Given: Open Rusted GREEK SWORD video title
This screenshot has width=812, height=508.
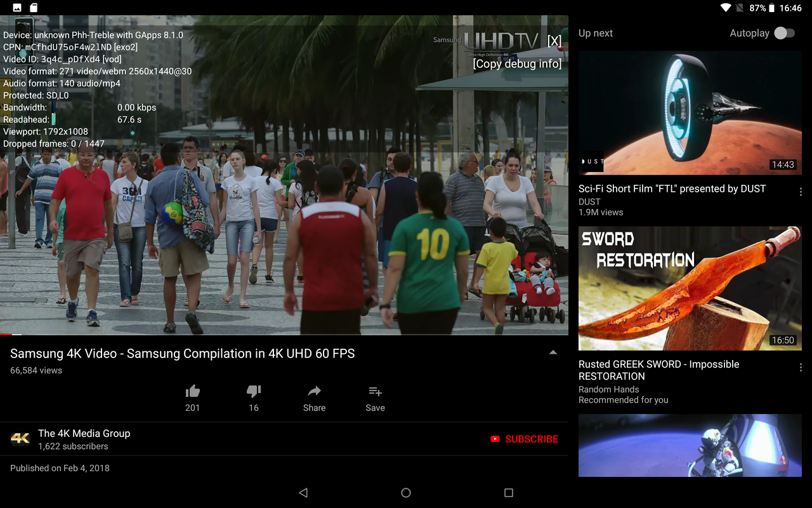Looking at the screenshot, I should tap(658, 370).
